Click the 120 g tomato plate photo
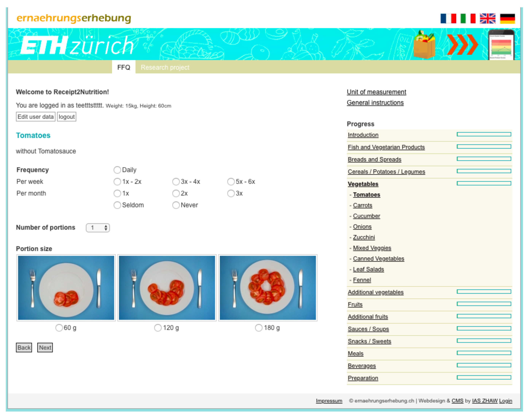 coord(167,288)
